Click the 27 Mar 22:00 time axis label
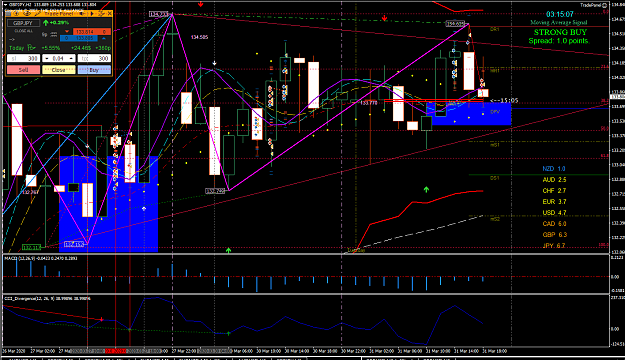625x360 pixels. [x=184, y=351]
